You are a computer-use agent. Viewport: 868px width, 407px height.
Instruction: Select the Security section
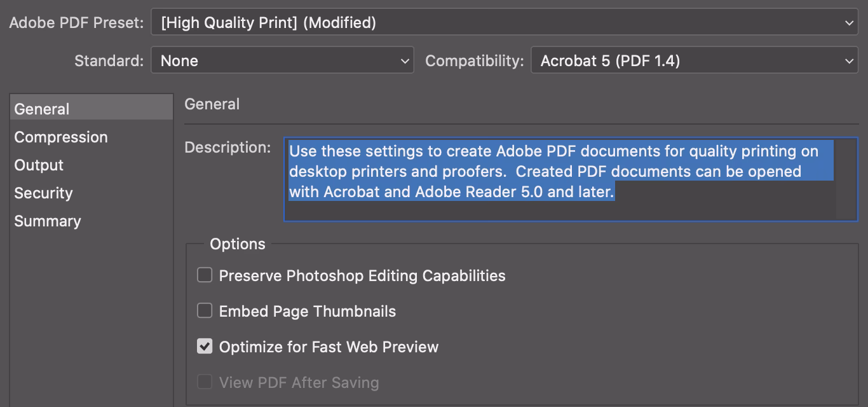(x=43, y=193)
